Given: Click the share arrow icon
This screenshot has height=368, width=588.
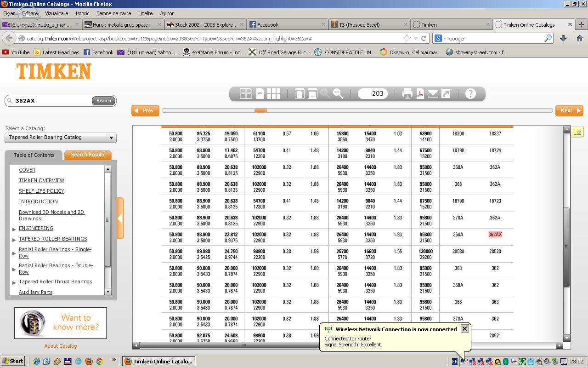Looking at the screenshot, I should [446, 94].
